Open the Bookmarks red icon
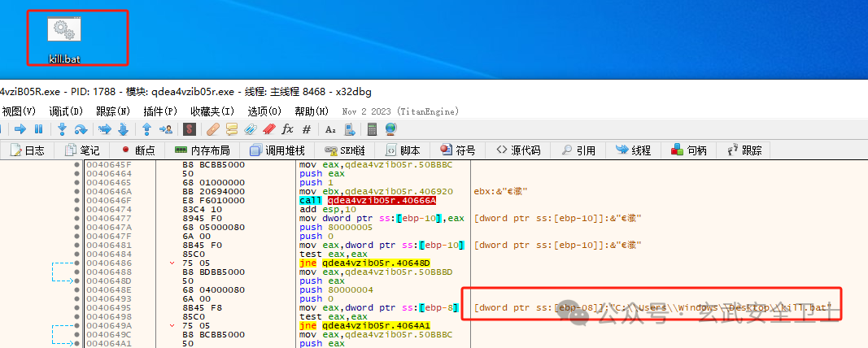 [x=269, y=129]
